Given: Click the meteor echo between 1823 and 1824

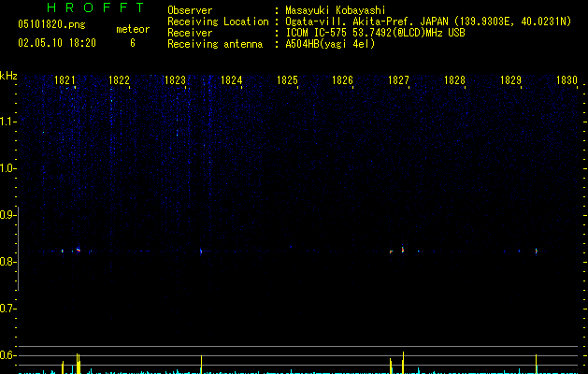Looking at the screenshot, I should tap(201, 251).
